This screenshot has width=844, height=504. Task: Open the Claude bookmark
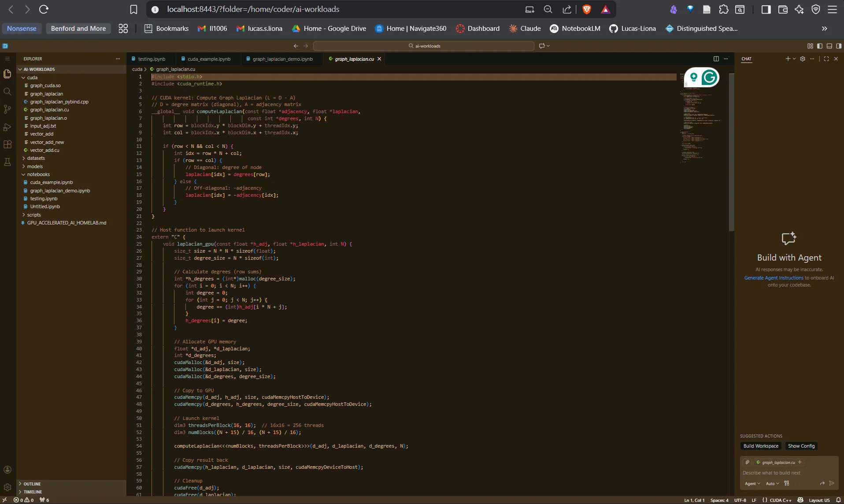[525, 29]
